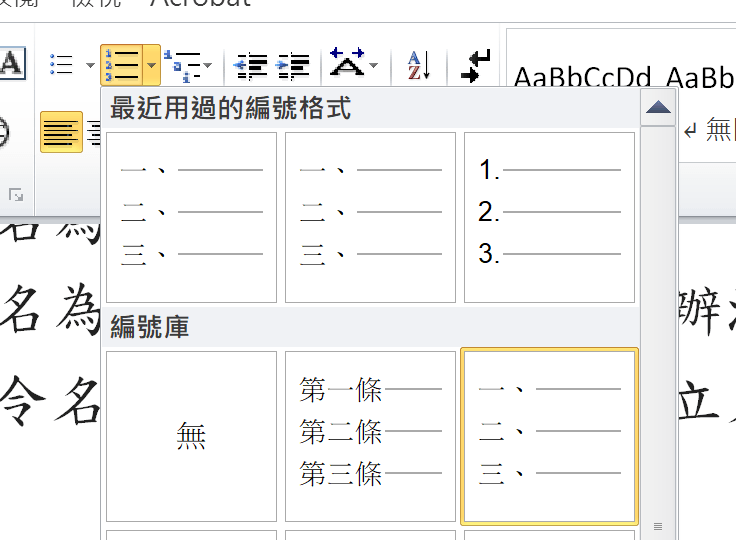The image size is (736, 540).
Task: Toggle the numbering list button
Action: pos(122,66)
